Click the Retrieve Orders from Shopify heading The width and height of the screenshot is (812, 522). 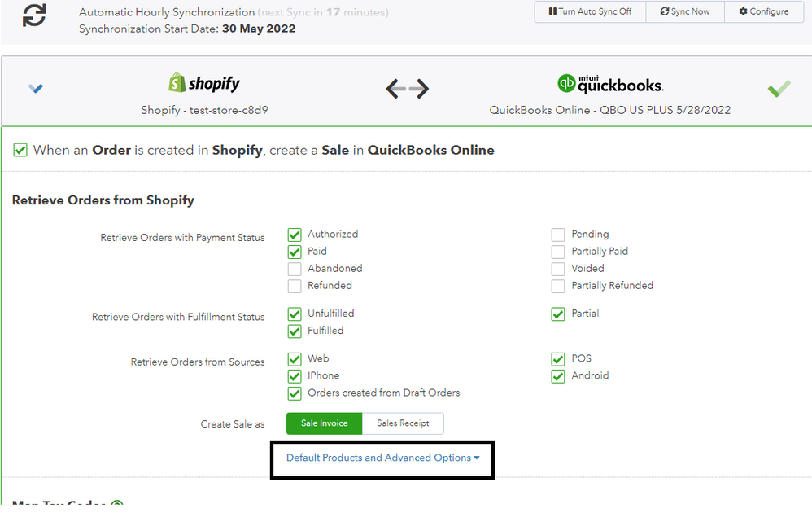tap(103, 200)
